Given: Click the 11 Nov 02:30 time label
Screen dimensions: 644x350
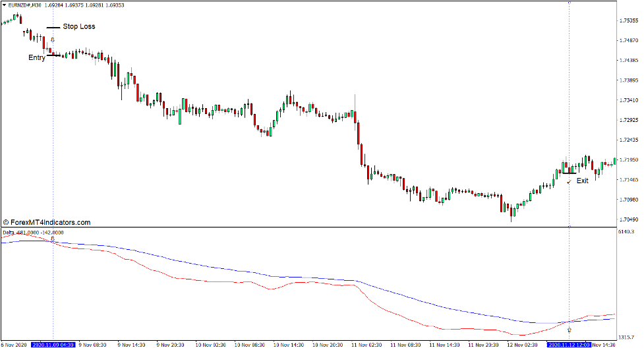Looking at the screenshot, I should click(366, 345).
